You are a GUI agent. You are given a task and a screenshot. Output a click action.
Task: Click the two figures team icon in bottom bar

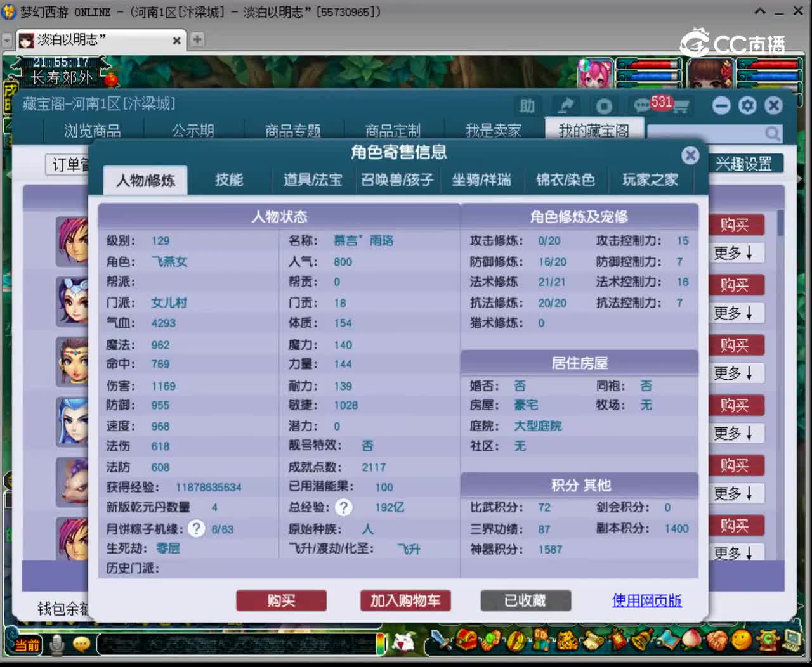[541, 640]
